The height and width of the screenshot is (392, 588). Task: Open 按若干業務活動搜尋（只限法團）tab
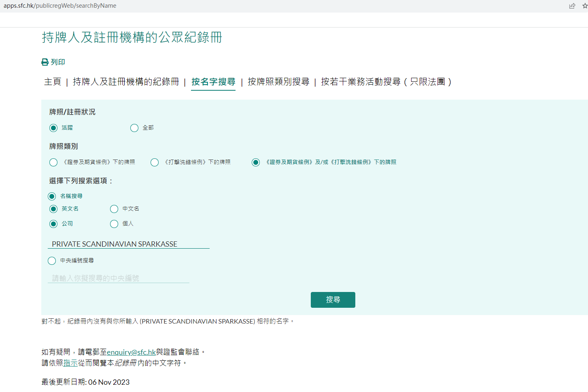pyautogui.click(x=386, y=82)
